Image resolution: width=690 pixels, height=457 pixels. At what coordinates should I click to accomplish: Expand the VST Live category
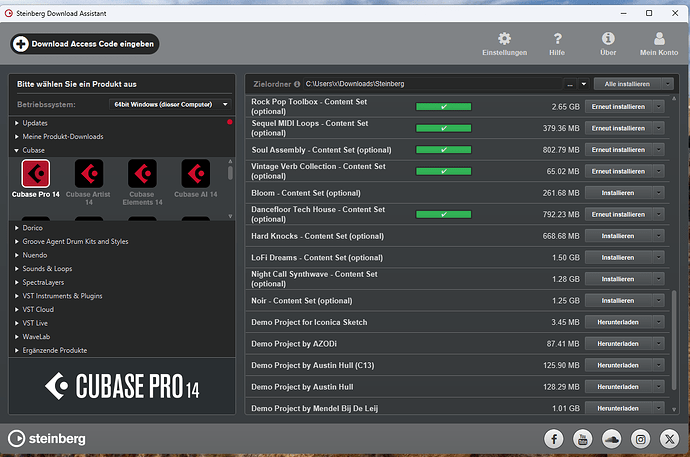[17, 323]
